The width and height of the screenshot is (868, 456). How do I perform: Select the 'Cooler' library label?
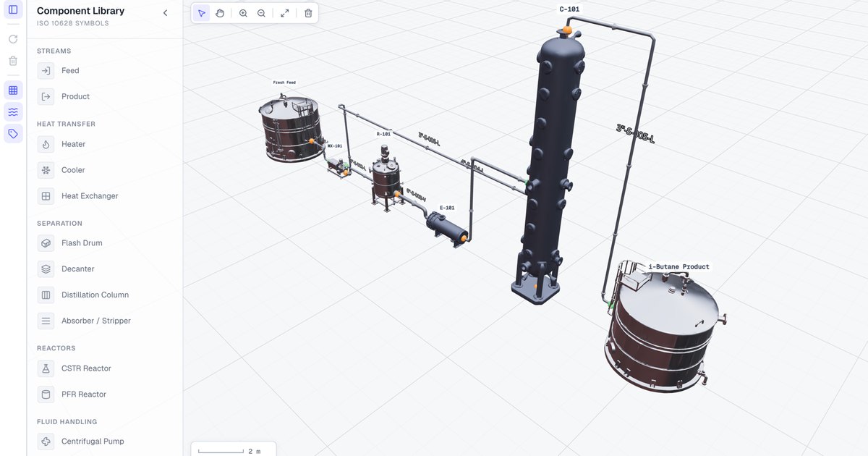pyautogui.click(x=73, y=170)
